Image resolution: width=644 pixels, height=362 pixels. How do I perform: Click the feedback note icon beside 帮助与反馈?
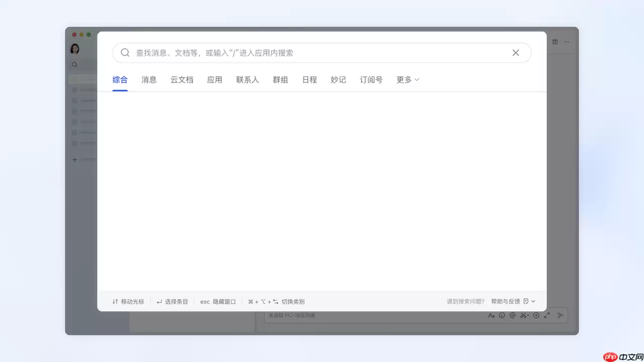526,301
